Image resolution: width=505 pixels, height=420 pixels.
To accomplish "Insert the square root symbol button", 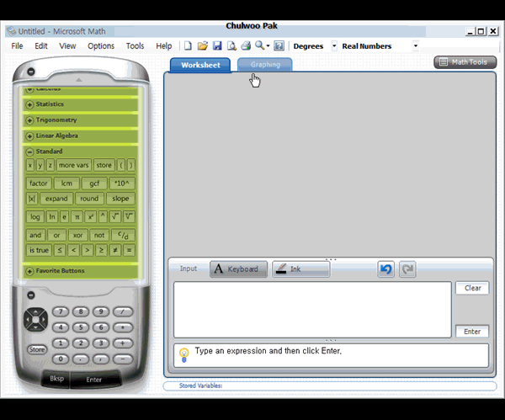I will pyautogui.click(x=115, y=217).
